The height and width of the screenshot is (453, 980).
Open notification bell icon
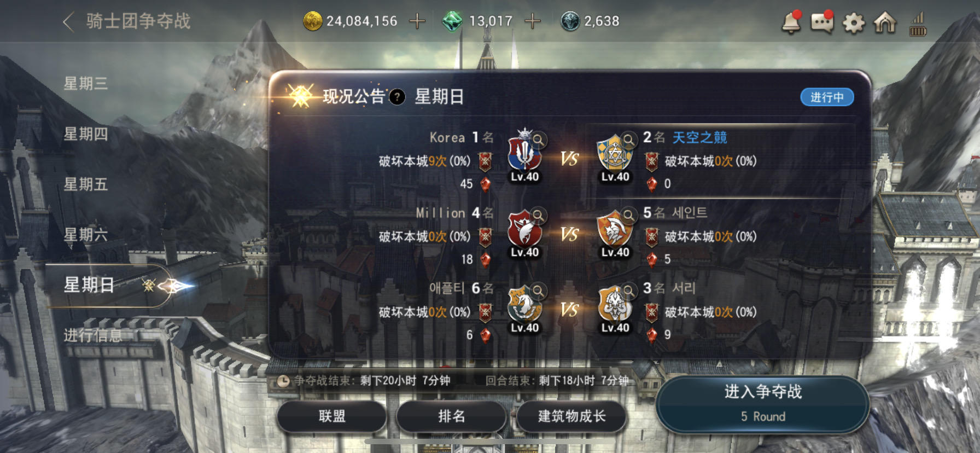pyautogui.click(x=791, y=22)
